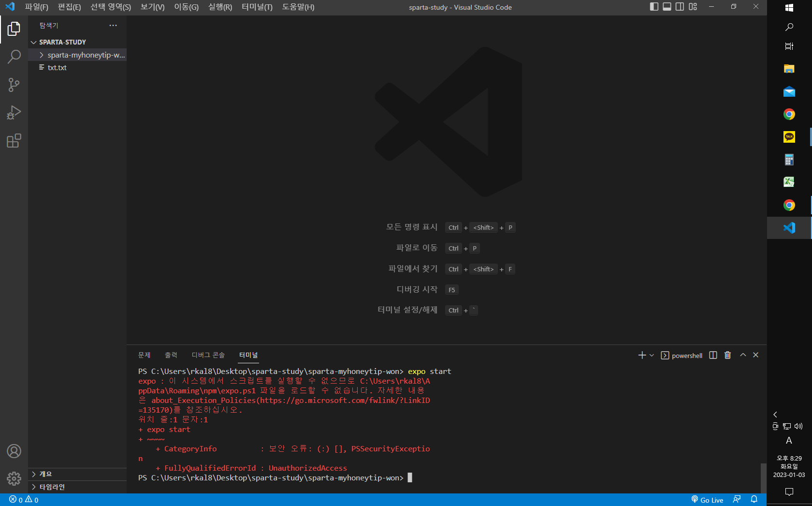Open the 이동(G) menu

click(x=187, y=7)
